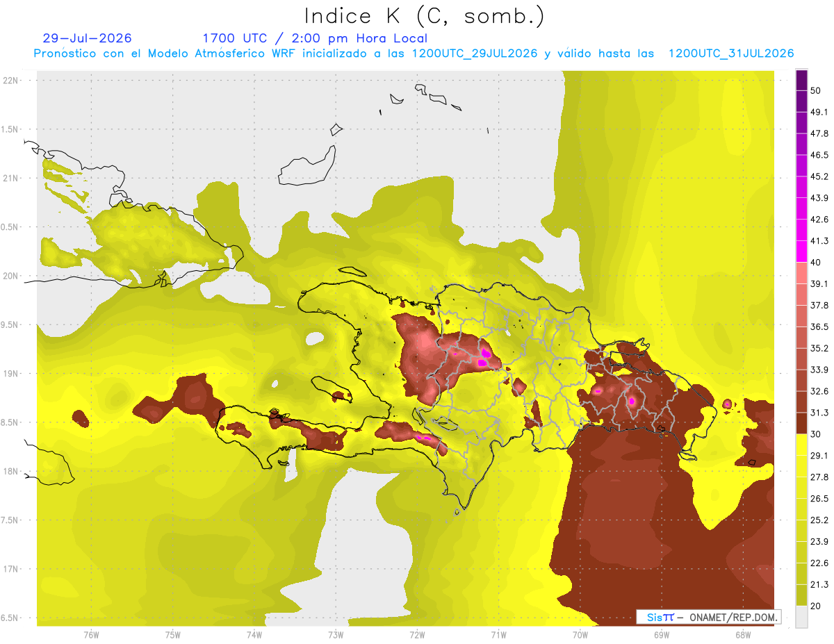Click the "20" color scale value
This screenshot has width=834, height=644.
(815, 606)
